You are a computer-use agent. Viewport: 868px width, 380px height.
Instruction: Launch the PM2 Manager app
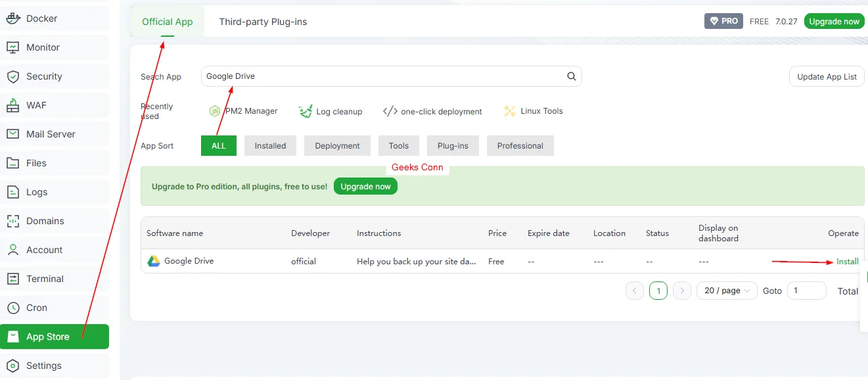point(243,110)
